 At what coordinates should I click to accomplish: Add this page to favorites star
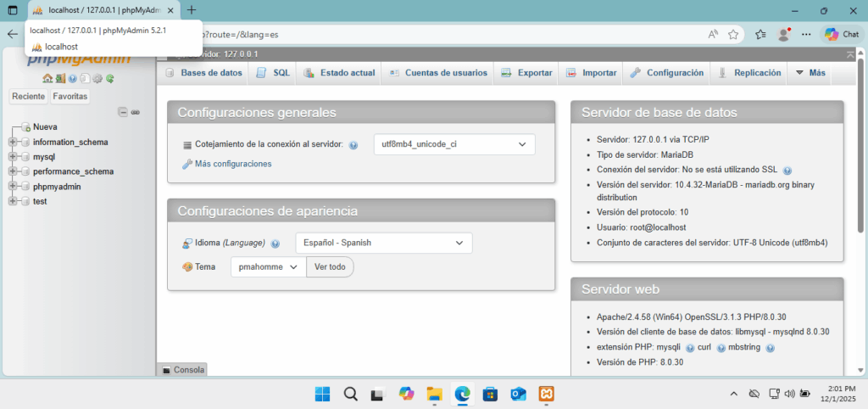(x=733, y=34)
